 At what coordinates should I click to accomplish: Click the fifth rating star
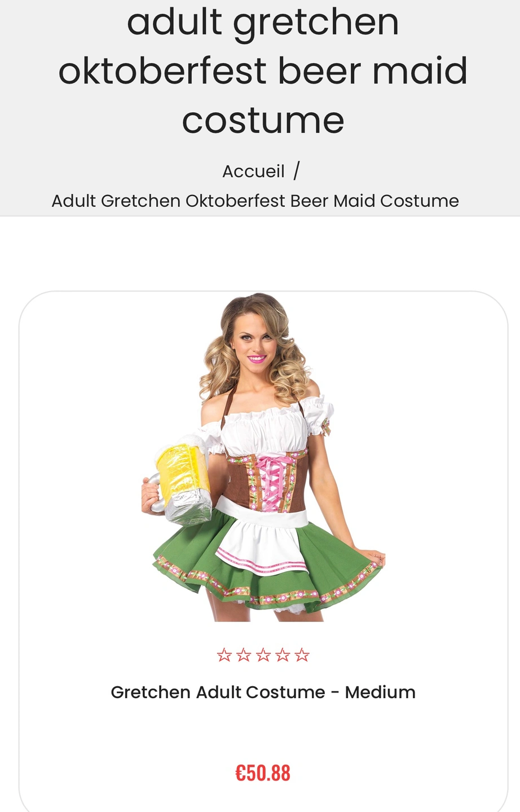click(302, 655)
